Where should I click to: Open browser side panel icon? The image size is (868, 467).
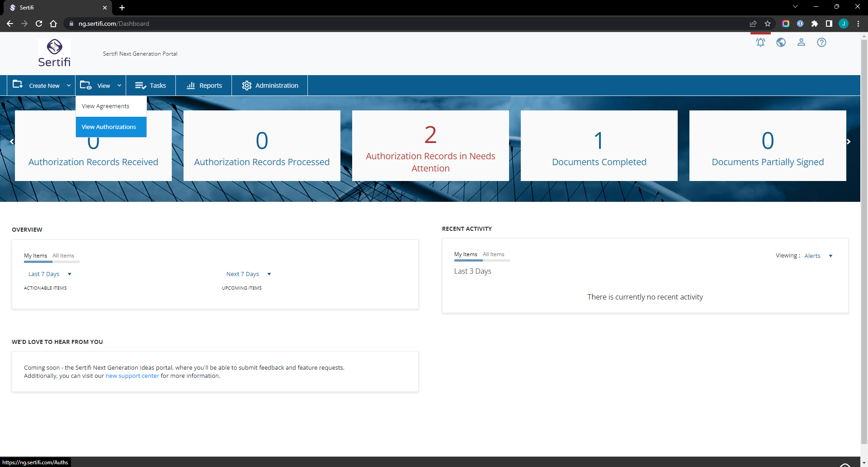(829, 24)
